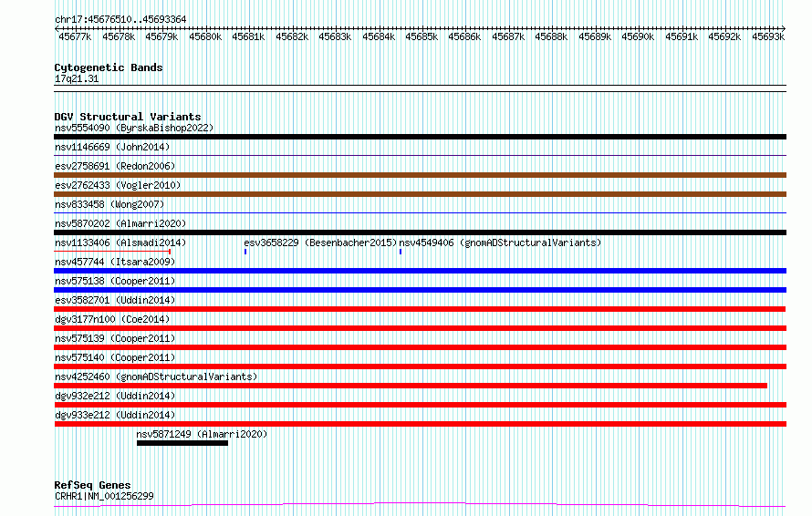Click the shorter red bar under nsv4252460
812x516 pixels.
pyautogui.click(x=411, y=386)
